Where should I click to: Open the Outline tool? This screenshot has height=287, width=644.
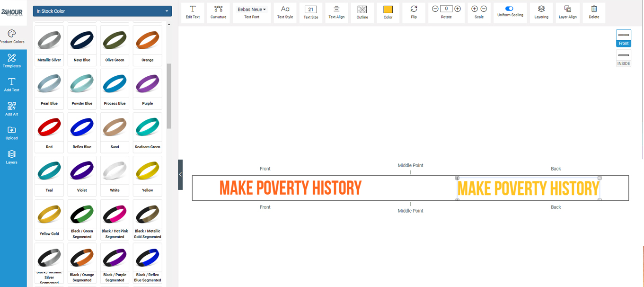coord(362,13)
